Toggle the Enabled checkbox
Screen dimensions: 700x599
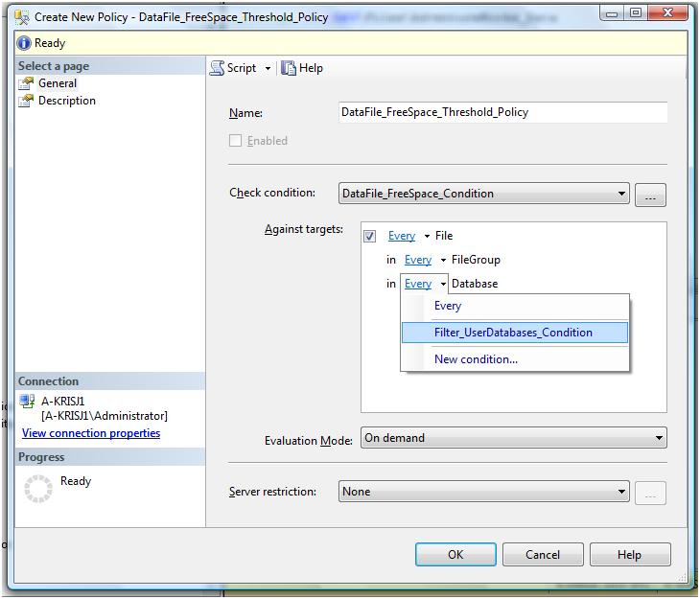point(235,141)
